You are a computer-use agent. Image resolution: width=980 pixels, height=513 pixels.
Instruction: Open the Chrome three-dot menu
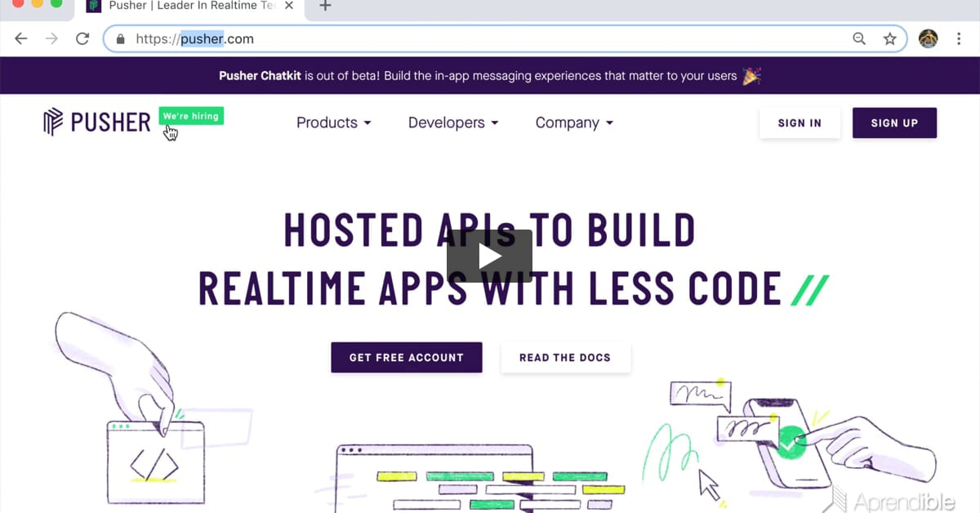pos(959,38)
